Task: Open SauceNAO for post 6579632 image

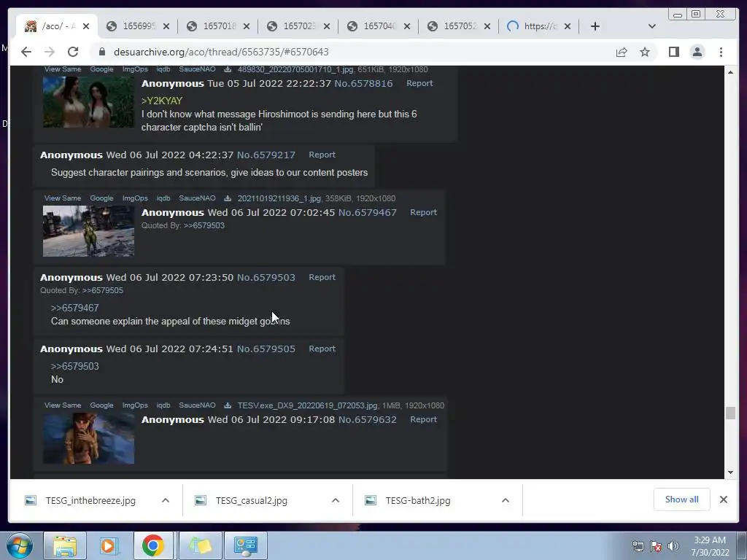Action: pyautogui.click(x=197, y=405)
